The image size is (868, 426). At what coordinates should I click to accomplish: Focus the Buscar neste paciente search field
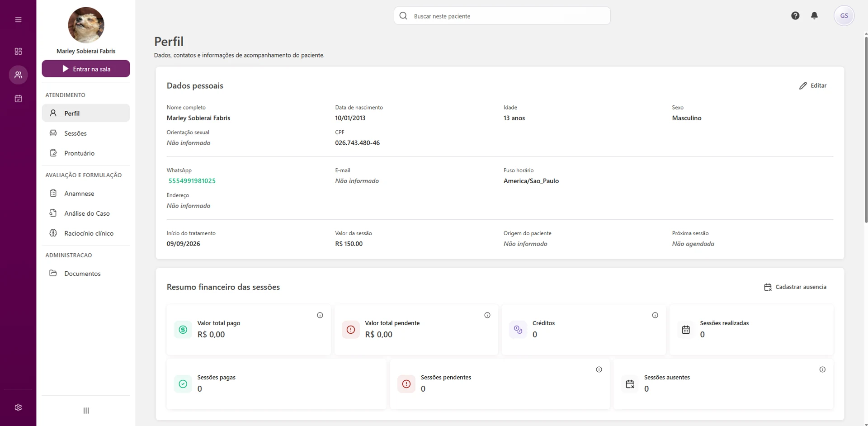click(x=502, y=16)
